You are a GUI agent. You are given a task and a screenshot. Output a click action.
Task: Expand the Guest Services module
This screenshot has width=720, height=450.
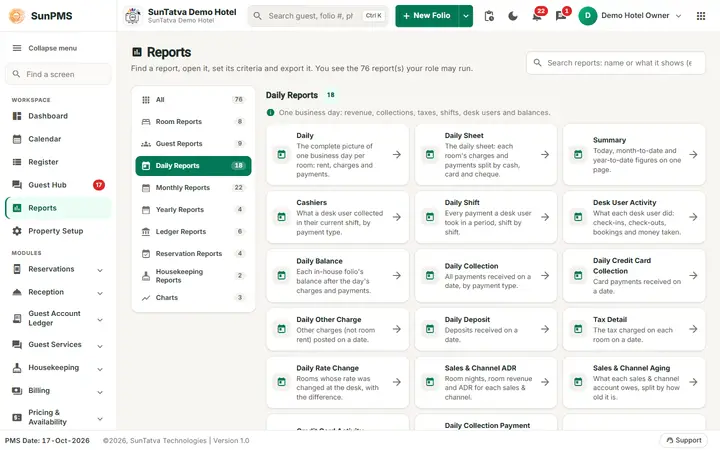(100, 345)
